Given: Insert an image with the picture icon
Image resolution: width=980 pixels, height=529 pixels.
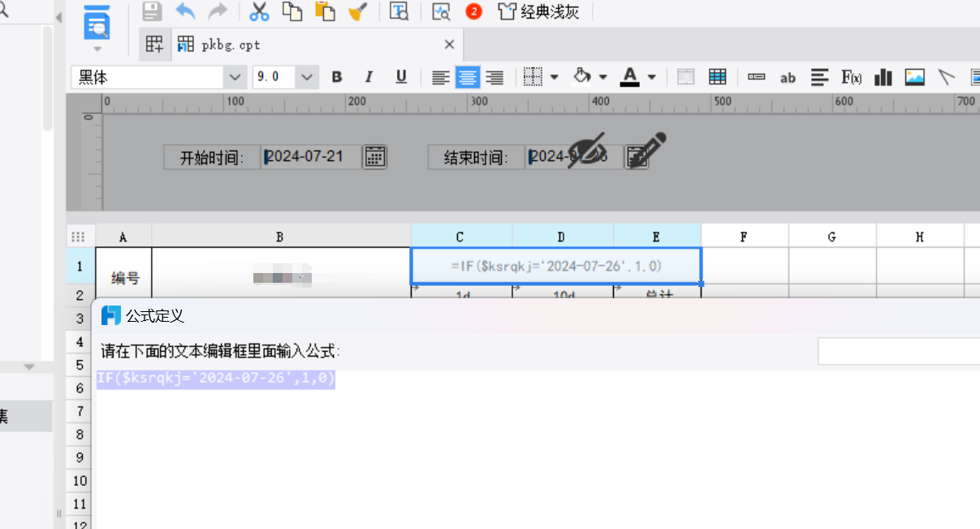Looking at the screenshot, I should pos(915,77).
